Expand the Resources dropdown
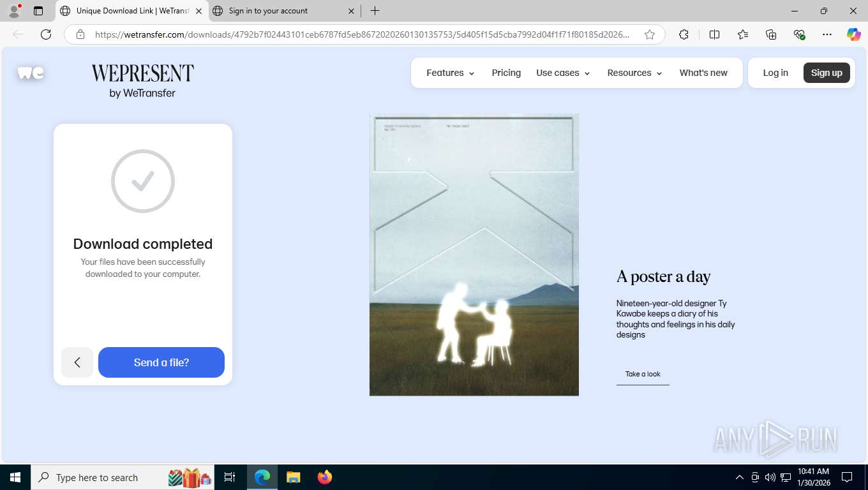 (634, 73)
